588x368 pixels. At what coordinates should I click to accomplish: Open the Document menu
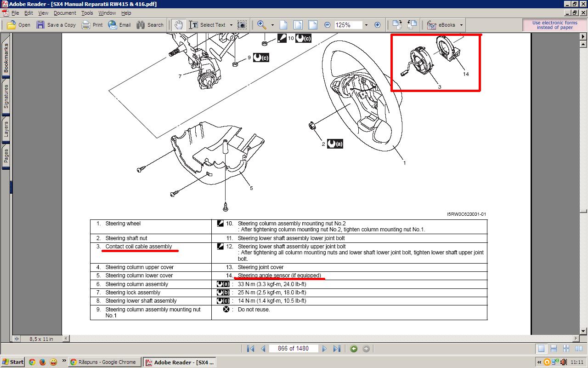(x=65, y=13)
